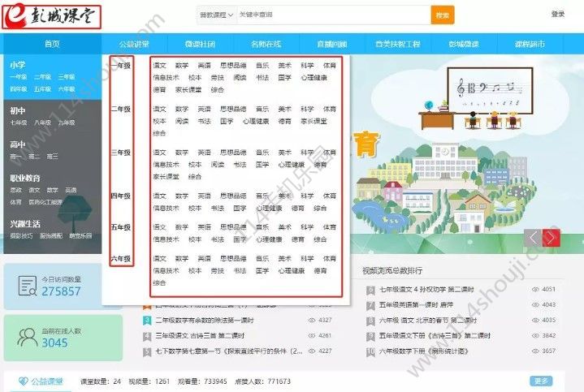Click 音乐 in the 四年级 subject row

(262, 196)
